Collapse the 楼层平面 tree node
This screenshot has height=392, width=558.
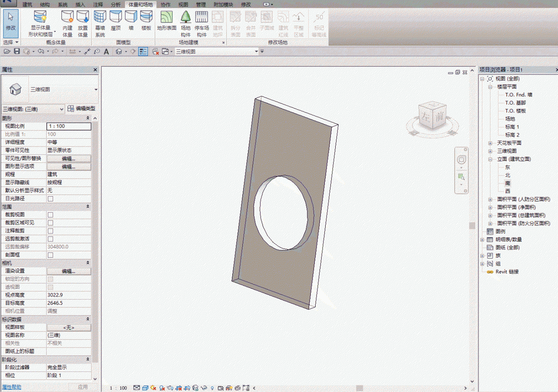[490, 87]
